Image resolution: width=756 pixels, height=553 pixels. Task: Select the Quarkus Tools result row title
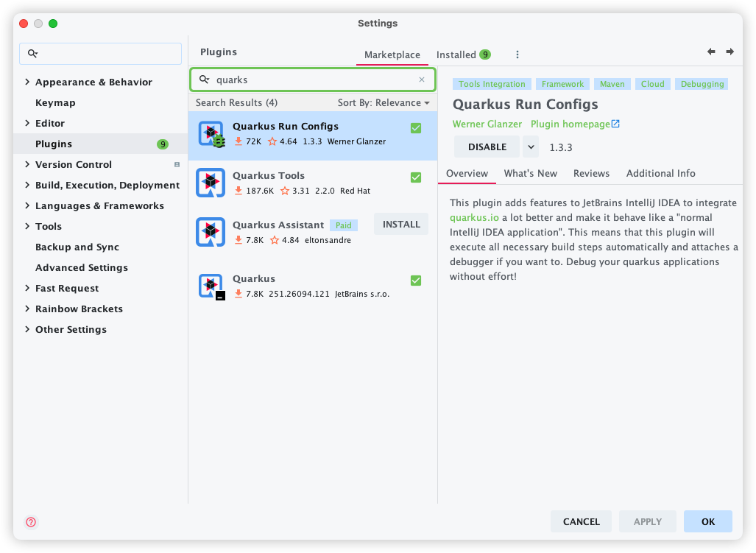pos(269,175)
